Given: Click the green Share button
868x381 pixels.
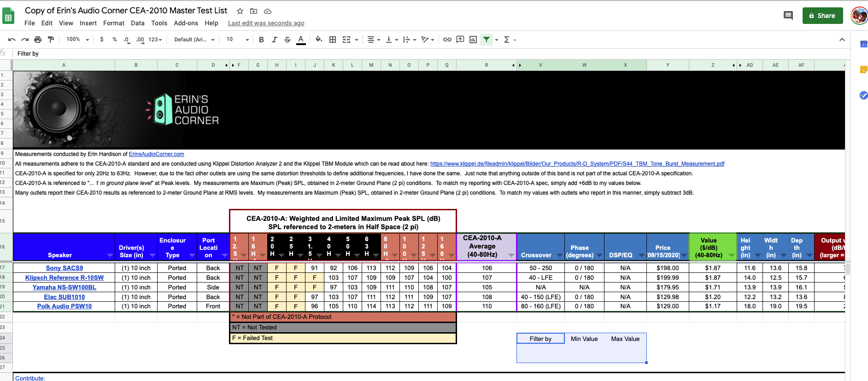Looking at the screenshot, I should tap(822, 16).
